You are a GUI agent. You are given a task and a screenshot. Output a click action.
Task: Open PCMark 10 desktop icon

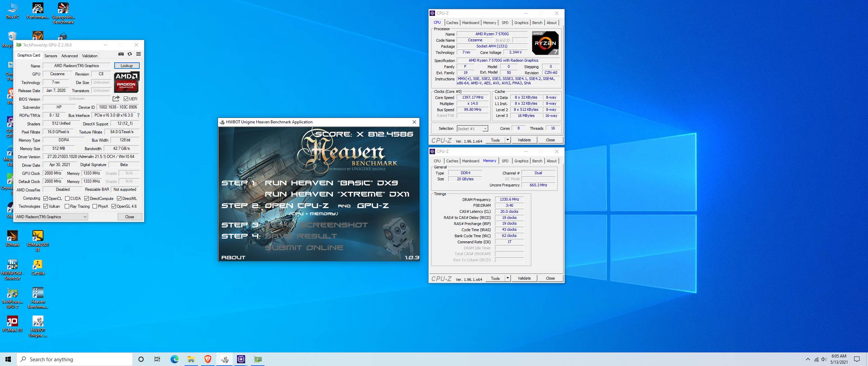click(13, 324)
